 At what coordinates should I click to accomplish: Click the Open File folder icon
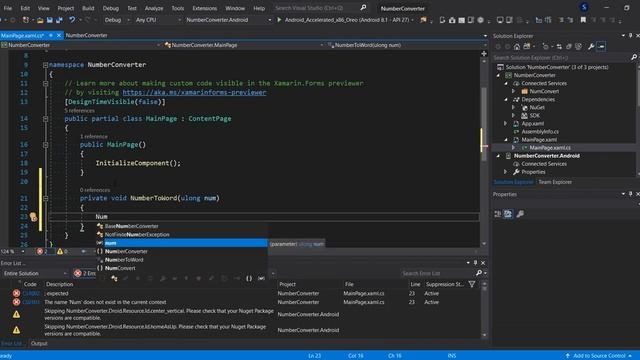(x=40, y=20)
